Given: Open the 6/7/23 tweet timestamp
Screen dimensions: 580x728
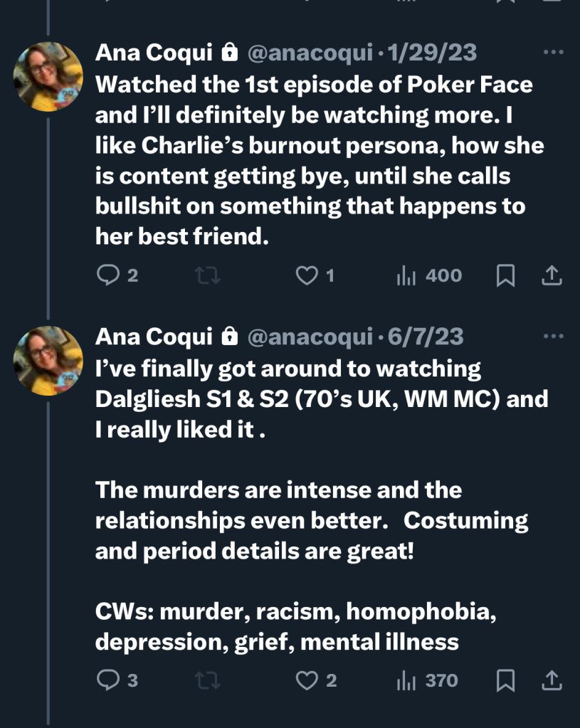Looking at the screenshot, I should pyautogui.click(x=426, y=337).
